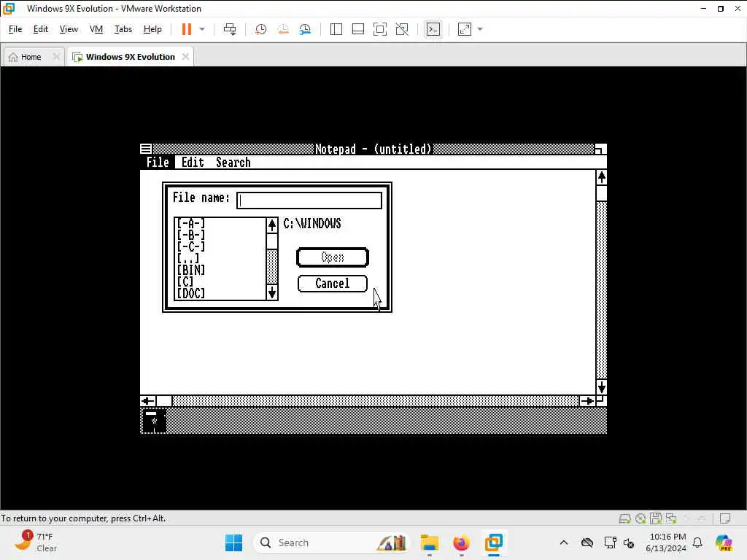The height and width of the screenshot is (560, 747).
Task: Click the Notepad zoom box in title bar
Action: tap(600, 149)
